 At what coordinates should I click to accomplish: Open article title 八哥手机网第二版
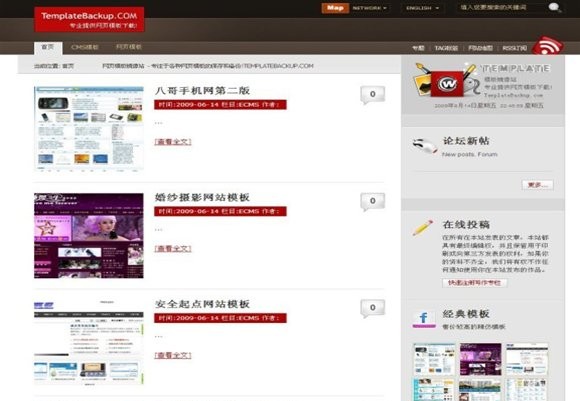202,91
